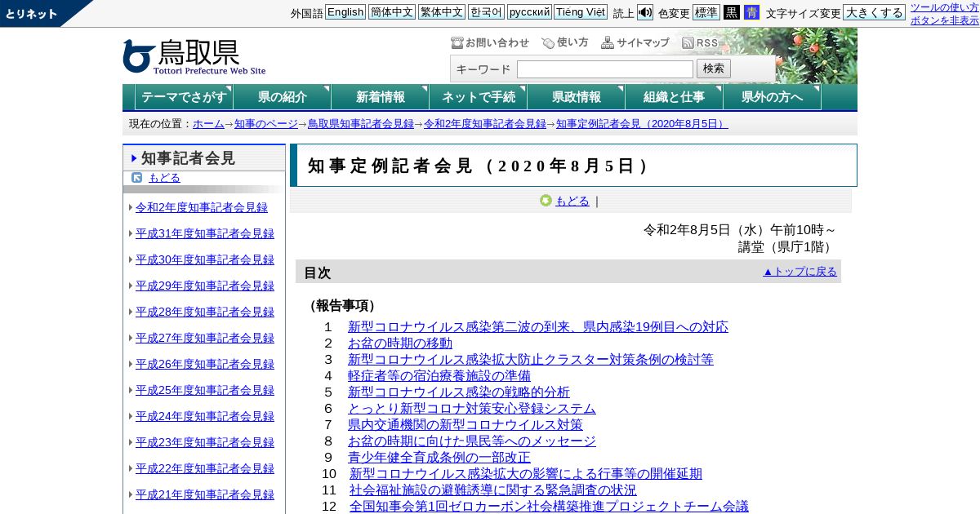Image resolution: width=980 pixels, height=514 pixels.
Task: Open item 4 軽症者等の宿泊療養施設の準備
Action: (x=439, y=376)
